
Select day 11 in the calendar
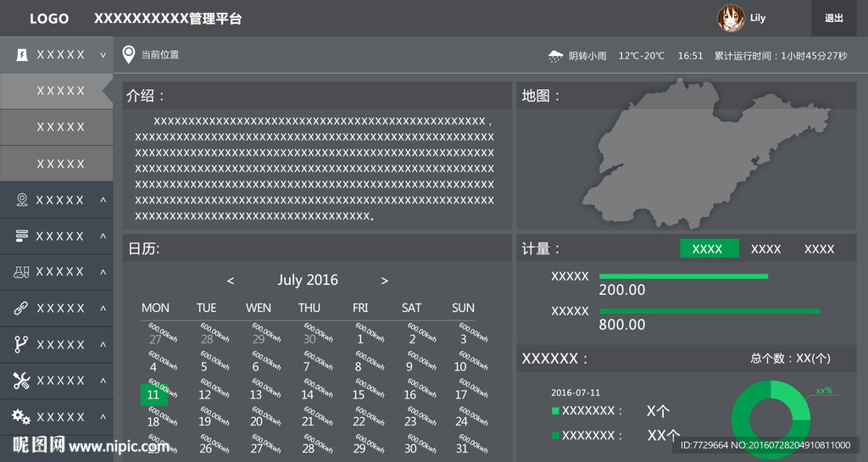pos(153,394)
